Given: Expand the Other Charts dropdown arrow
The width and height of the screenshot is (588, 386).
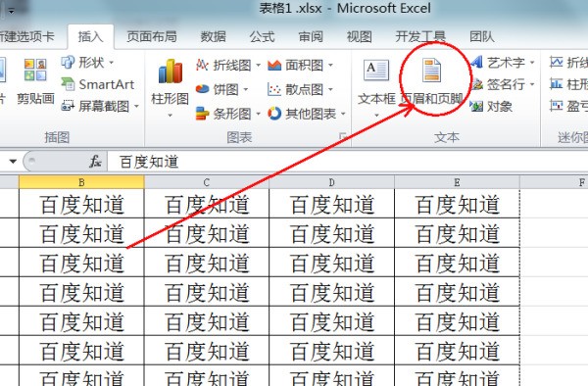Looking at the screenshot, I should pyautogui.click(x=344, y=114).
